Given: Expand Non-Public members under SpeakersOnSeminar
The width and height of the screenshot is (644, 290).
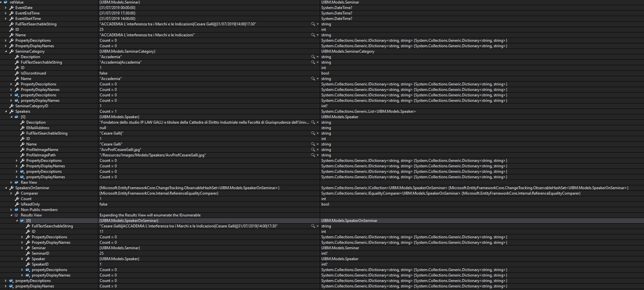Looking at the screenshot, I should [x=12, y=209].
